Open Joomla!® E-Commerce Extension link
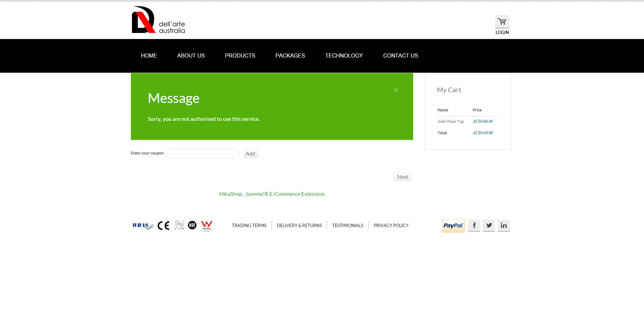The width and height of the screenshot is (644, 328). pos(285,194)
